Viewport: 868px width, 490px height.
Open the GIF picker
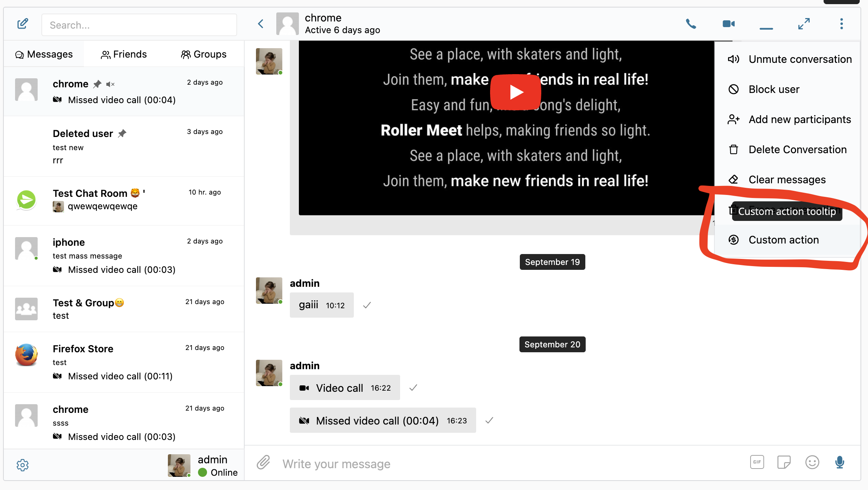757,462
